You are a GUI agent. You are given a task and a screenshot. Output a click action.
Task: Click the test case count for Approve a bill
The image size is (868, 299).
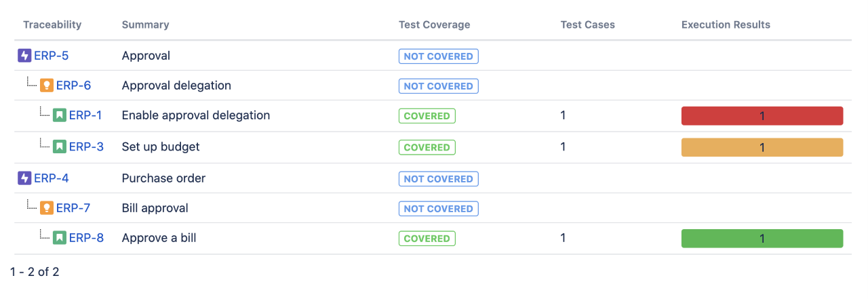click(563, 238)
